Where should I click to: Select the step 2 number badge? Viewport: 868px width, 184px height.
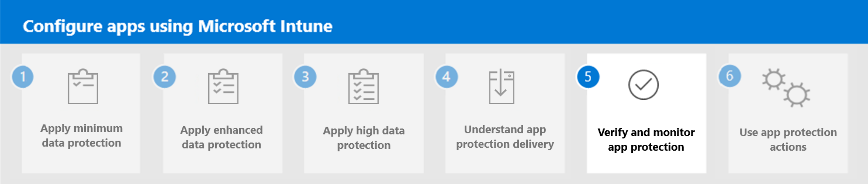(x=164, y=77)
